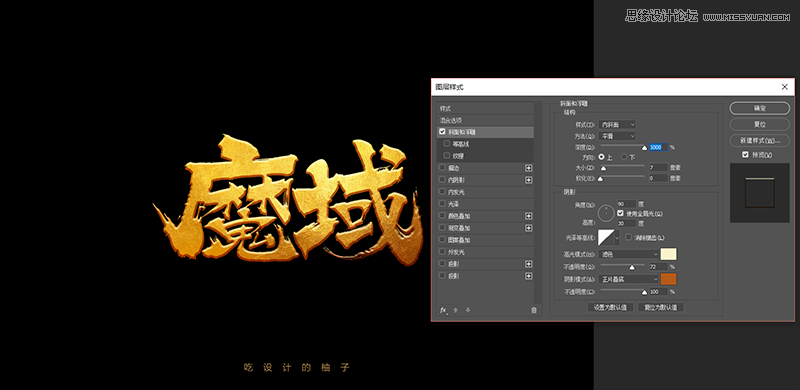
Task: Click the highlight opacity slider at 72
Action: pyautogui.click(x=632, y=267)
